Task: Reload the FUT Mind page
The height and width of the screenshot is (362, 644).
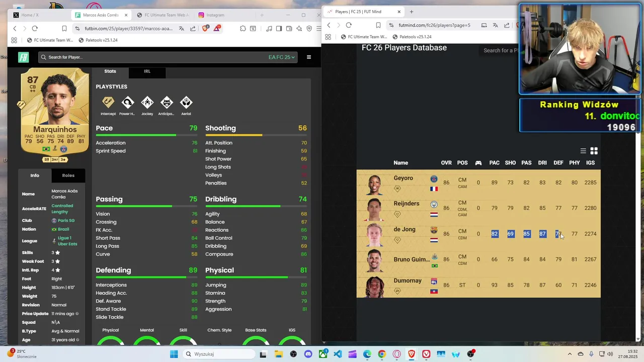Action: click(x=349, y=25)
